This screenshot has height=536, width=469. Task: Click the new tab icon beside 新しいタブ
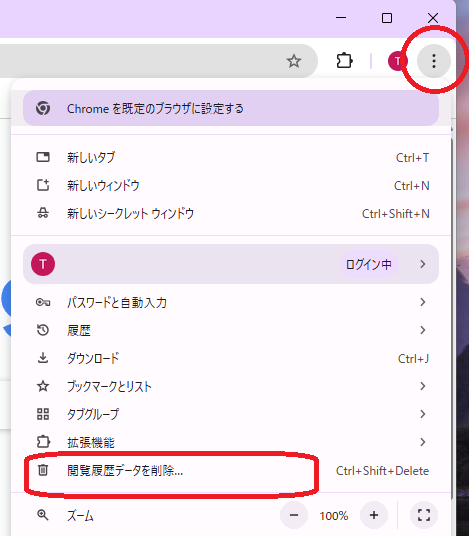43,157
